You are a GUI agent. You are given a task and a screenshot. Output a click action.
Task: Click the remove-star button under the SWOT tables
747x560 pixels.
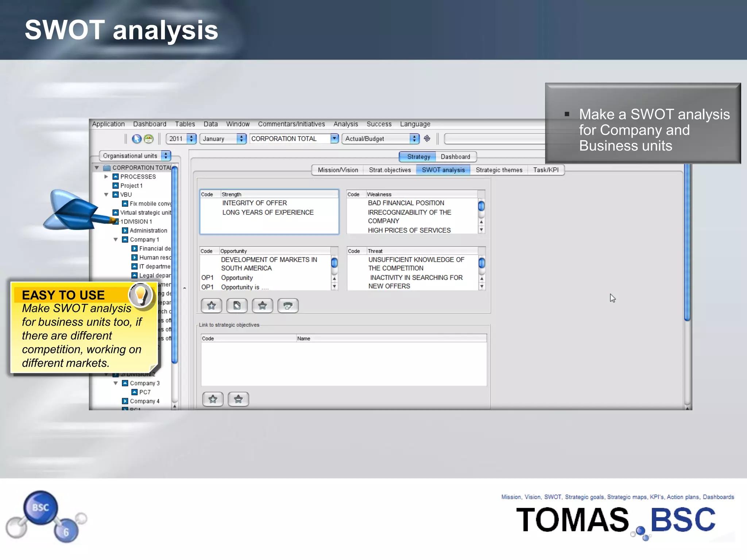262,306
